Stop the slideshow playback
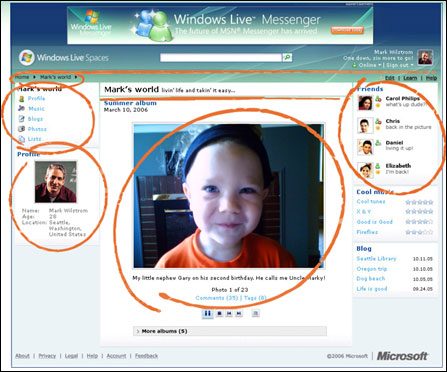447x372 pixels. (219, 313)
